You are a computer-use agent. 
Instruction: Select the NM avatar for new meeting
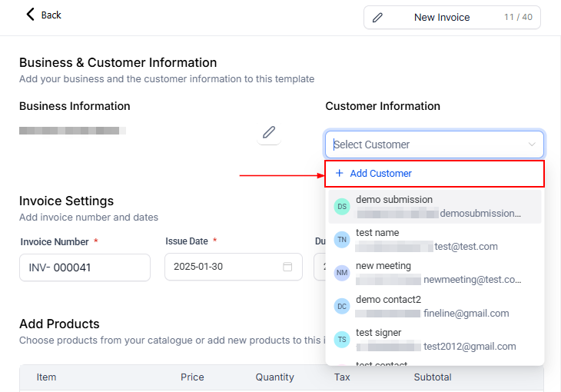[x=342, y=273]
